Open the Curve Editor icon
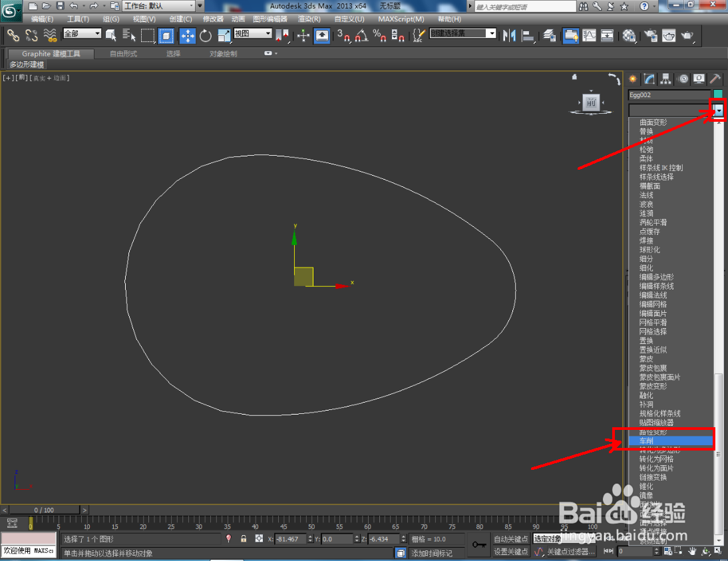Image resolution: width=728 pixels, height=561 pixels. [589, 35]
